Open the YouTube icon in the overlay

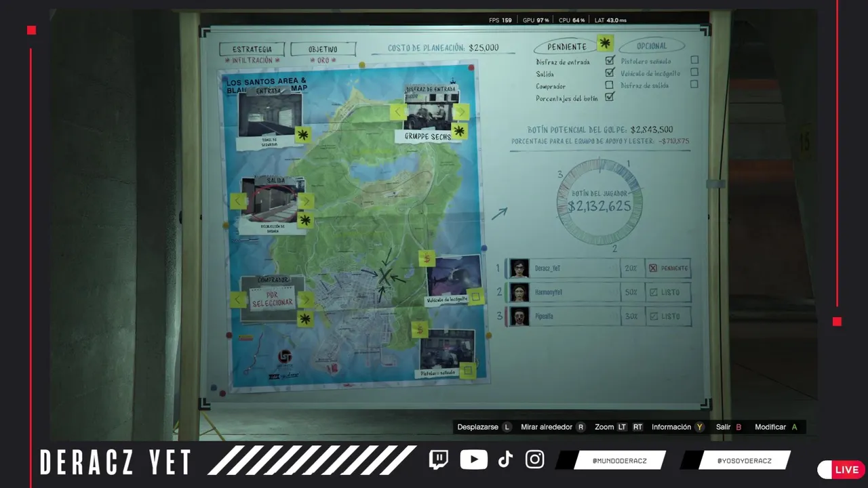pos(473,460)
